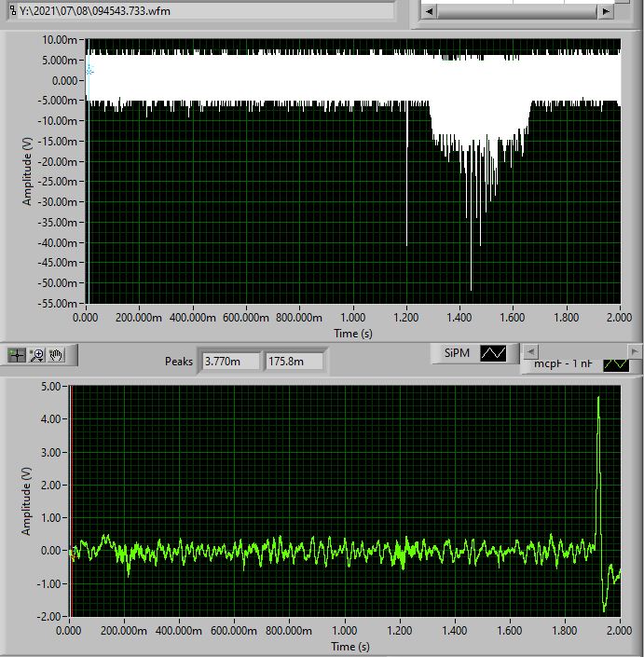Click the 5.00 top marker of lower Y axis
Image resolution: width=644 pixels, height=657 pixels.
(50, 386)
